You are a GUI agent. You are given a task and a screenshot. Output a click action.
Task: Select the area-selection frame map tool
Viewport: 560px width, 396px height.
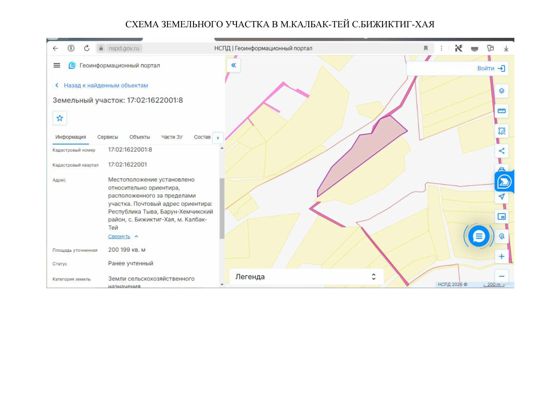tap(501, 131)
